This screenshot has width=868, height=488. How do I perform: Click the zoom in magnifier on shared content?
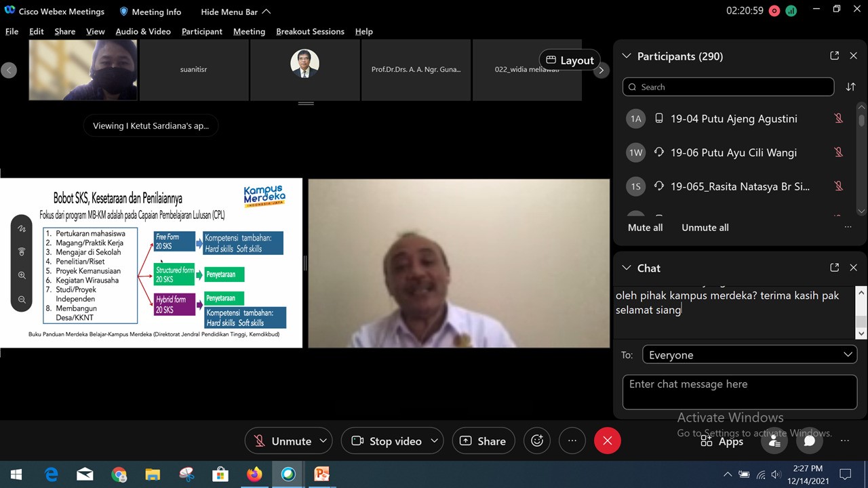point(22,275)
